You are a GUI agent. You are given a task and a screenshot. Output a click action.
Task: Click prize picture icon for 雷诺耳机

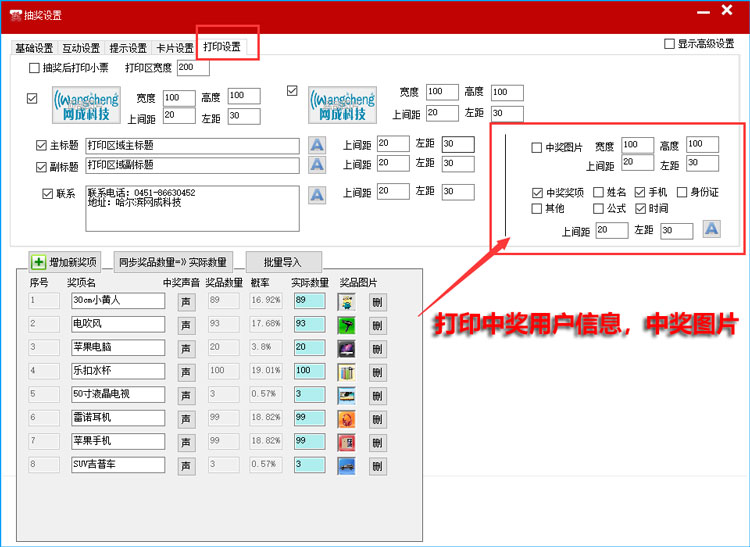tap(346, 418)
